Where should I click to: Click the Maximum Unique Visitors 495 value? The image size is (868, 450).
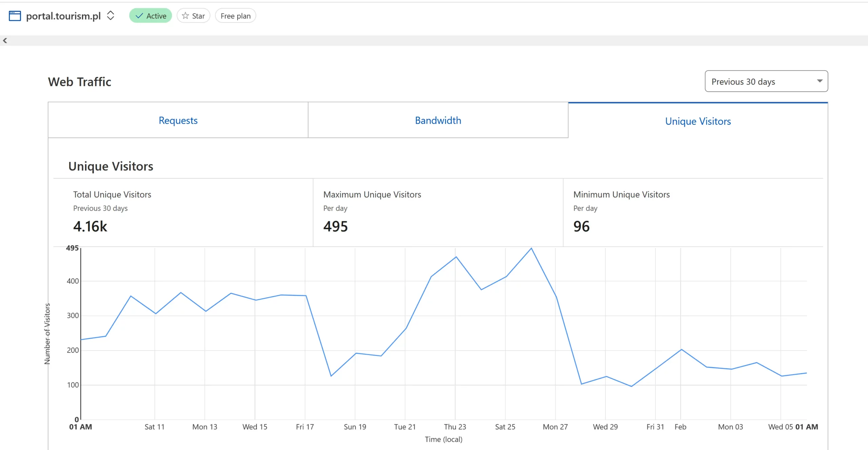(335, 226)
